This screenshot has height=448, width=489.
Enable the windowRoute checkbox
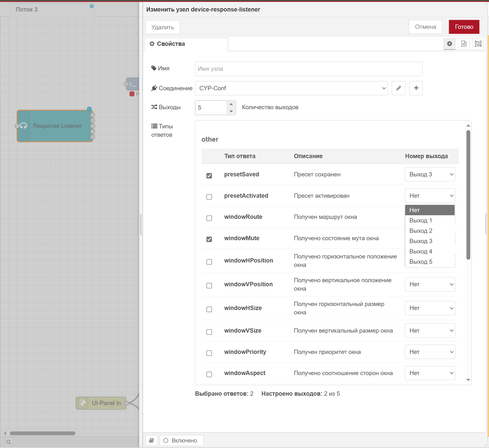209,218
